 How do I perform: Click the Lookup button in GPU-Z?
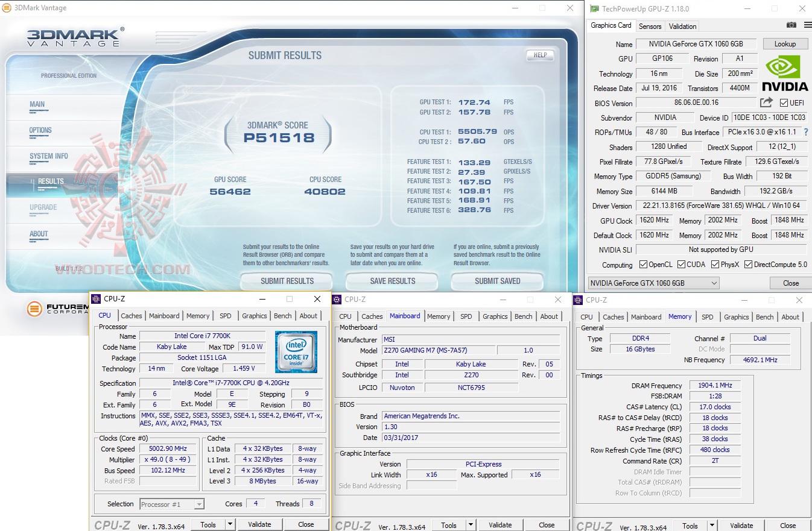[x=785, y=43]
